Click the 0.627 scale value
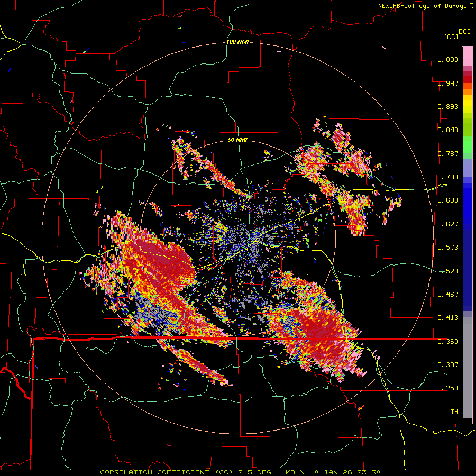This screenshot has height=476, width=476. pyautogui.click(x=448, y=224)
